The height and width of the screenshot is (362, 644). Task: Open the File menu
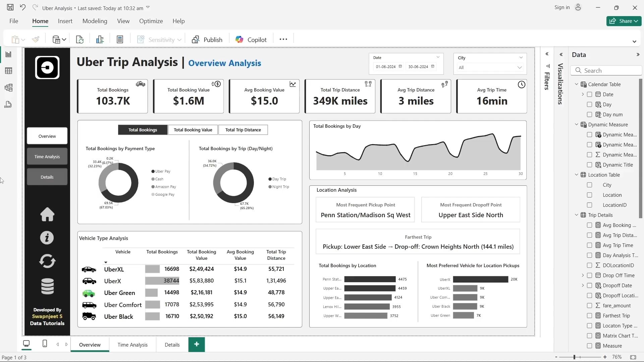tap(14, 21)
